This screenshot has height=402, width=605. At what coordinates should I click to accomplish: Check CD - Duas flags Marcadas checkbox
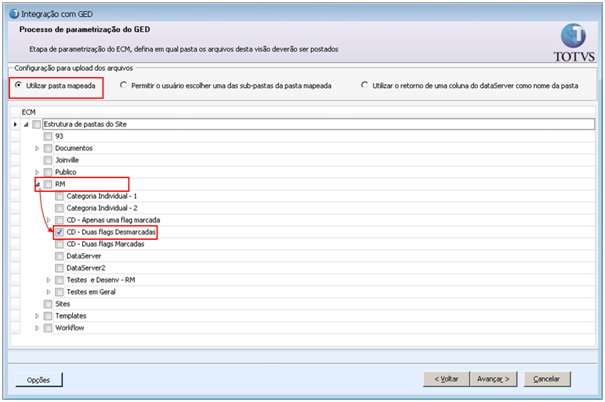coord(59,244)
